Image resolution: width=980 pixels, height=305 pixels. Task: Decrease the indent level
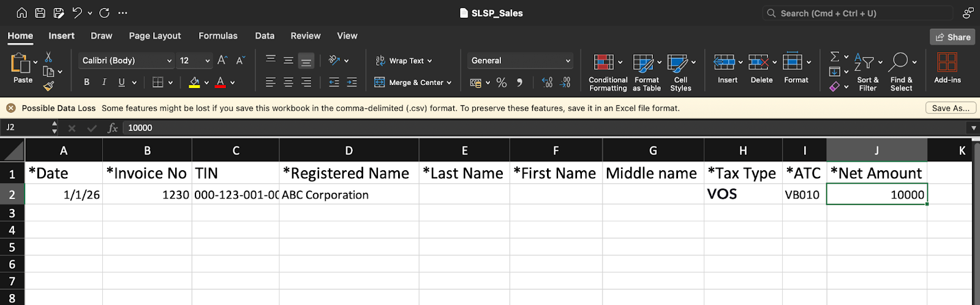tap(334, 82)
